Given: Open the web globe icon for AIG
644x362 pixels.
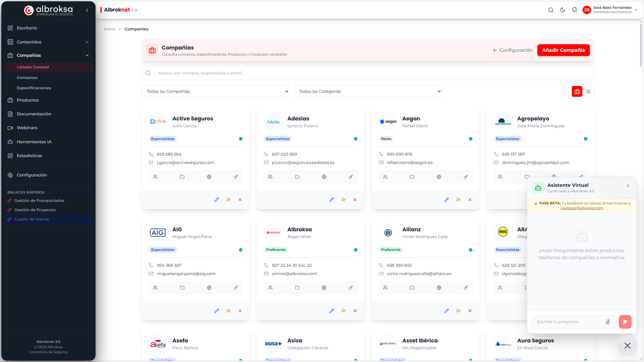Looking at the screenshot, I should (209, 288).
